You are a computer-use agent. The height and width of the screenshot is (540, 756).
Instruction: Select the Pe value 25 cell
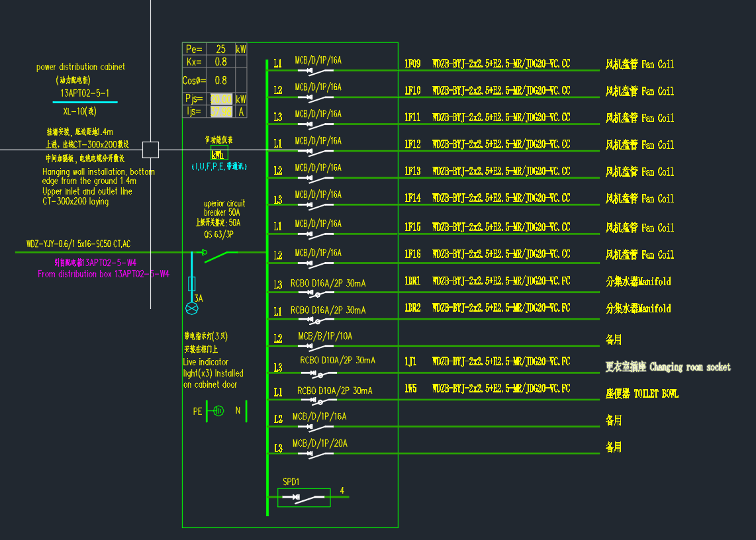(x=220, y=49)
